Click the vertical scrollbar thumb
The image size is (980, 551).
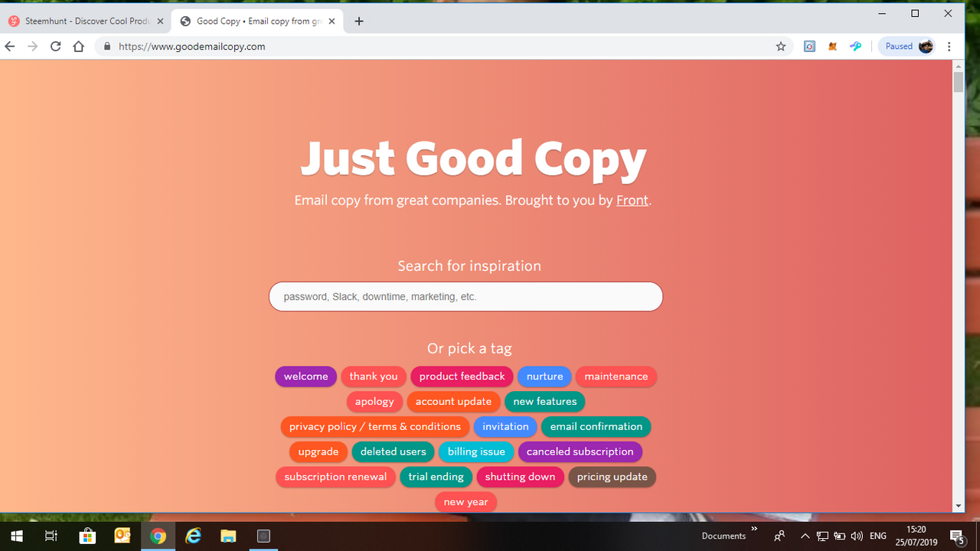coord(959,83)
